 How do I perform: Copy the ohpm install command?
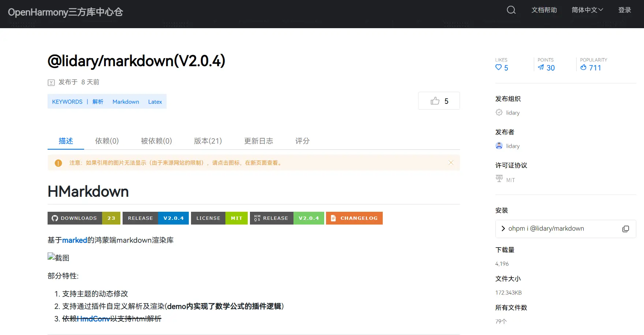[x=625, y=229]
